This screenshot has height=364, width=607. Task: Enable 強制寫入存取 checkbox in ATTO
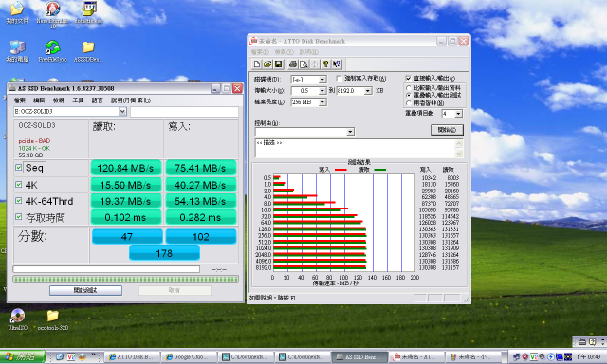[339, 78]
